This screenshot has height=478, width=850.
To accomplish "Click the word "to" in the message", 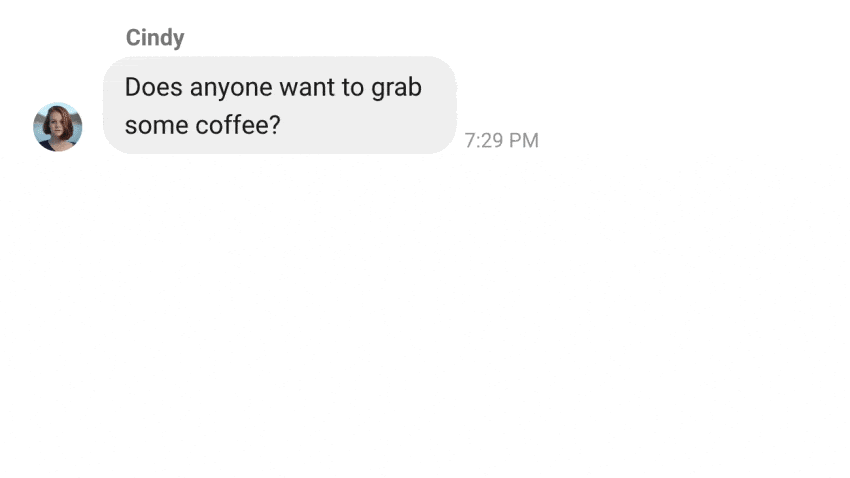I will tap(353, 88).
